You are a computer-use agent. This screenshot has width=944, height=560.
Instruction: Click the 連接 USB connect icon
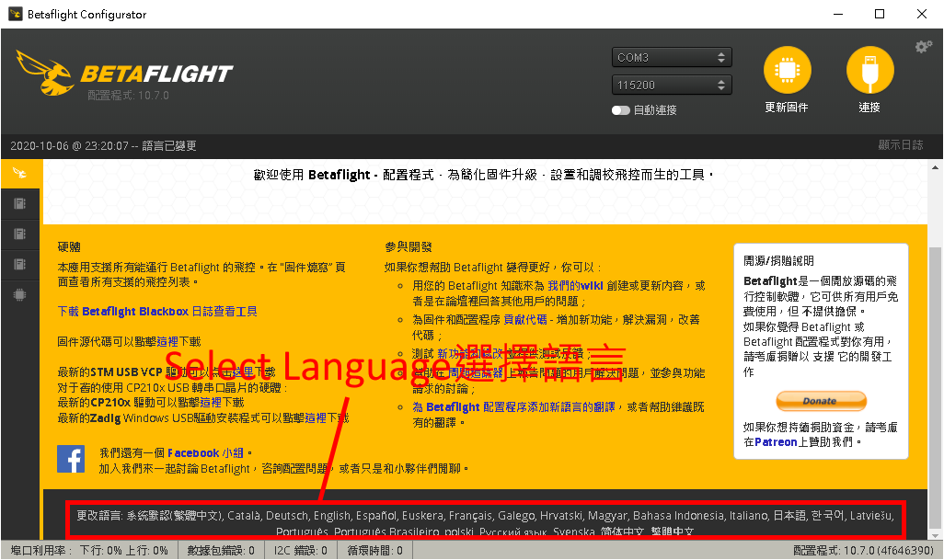870,70
